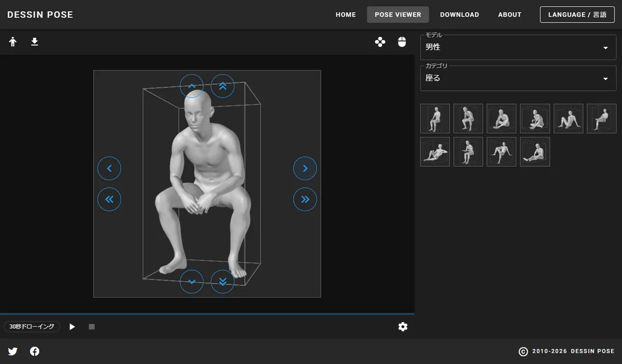This screenshot has width=622, height=364.
Task: Rotate pose left one step with single chevron
Action: tap(109, 168)
